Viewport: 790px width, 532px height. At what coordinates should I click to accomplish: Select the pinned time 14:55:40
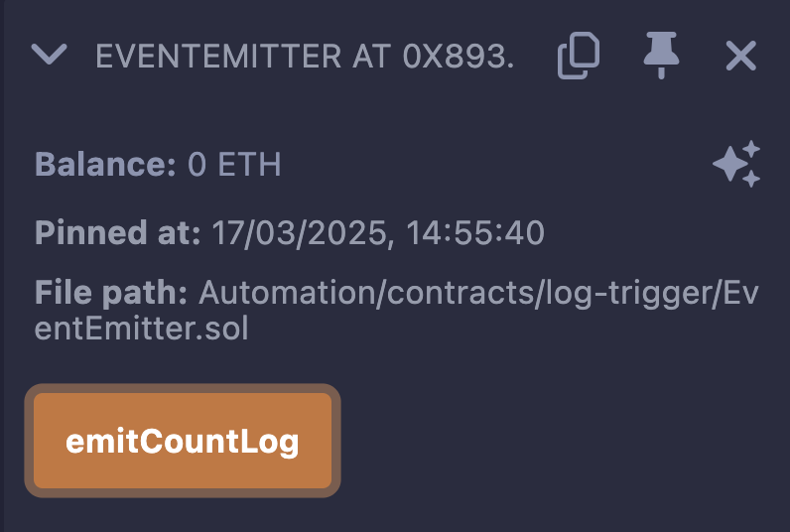tap(482, 233)
